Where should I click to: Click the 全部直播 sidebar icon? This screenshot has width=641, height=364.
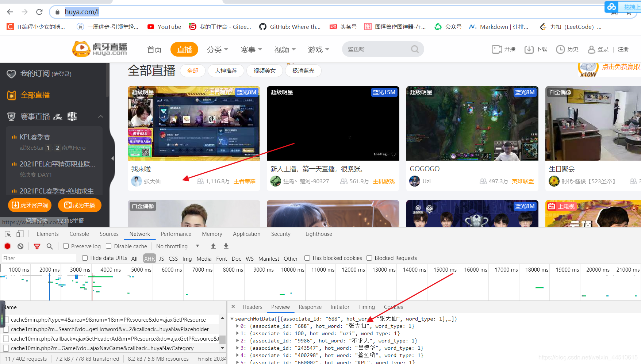[11, 95]
